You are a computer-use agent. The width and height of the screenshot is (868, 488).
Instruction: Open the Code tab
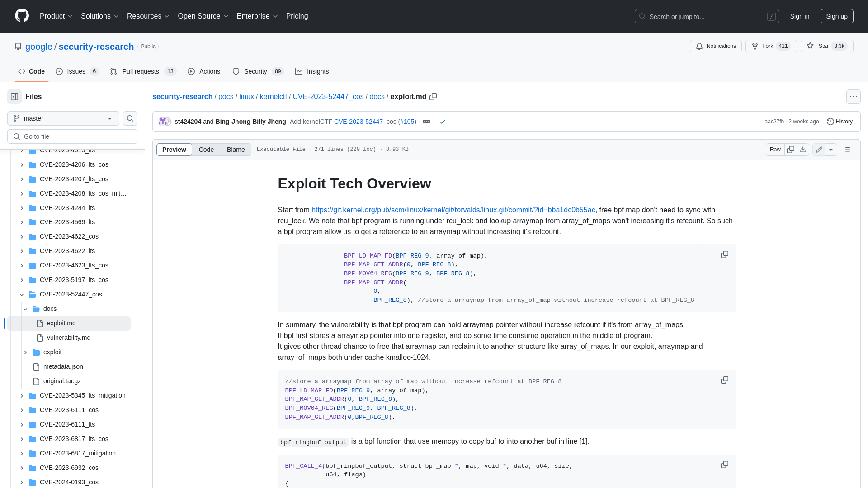tap(32, 71)
